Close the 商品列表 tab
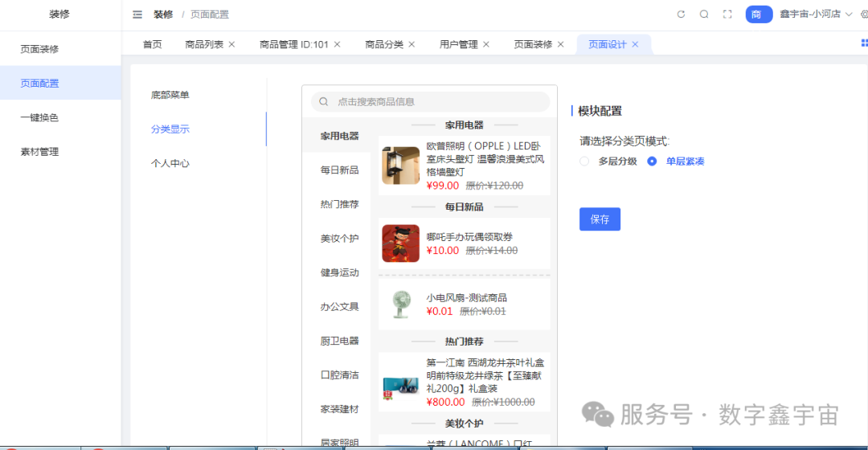Image resolution: width=868 pixels, height=450 pixels. click(x=232, y=44)
